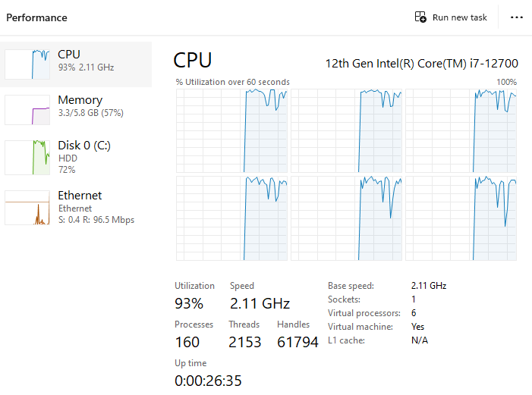Click the Disk 0 mini graph thumbnail
532x395 pixels.
pyautogui.click(x=27, y=156)
